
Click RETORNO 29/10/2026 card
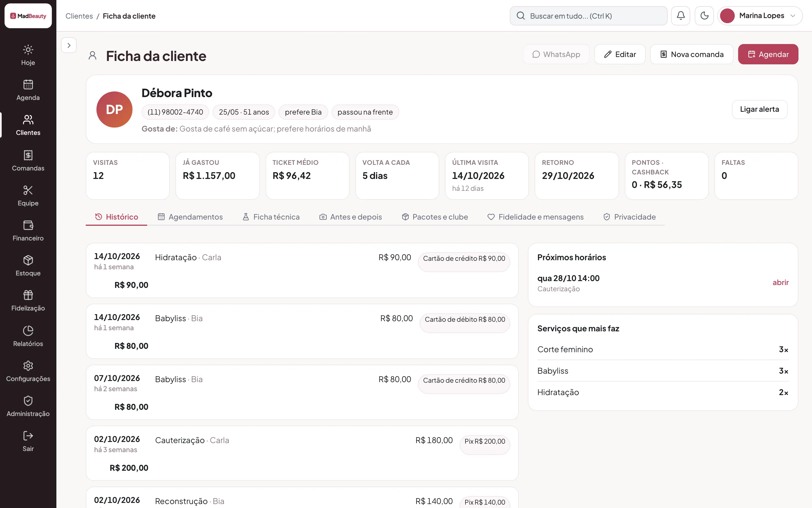577,176
